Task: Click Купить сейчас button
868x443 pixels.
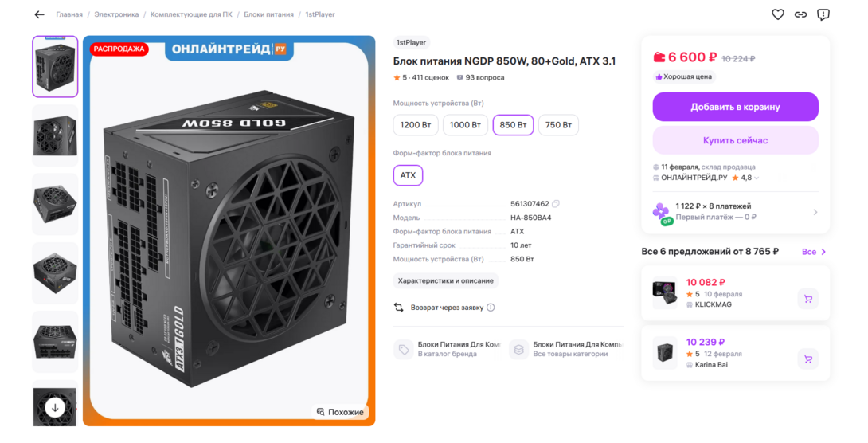Action: tap(735, 140)
